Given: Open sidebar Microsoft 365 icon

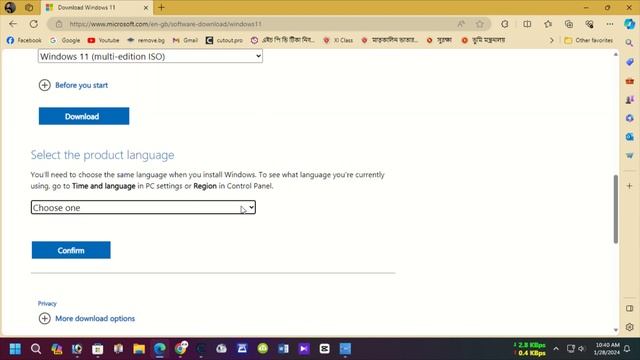Looking at the screenshot, I should [629, 118].
